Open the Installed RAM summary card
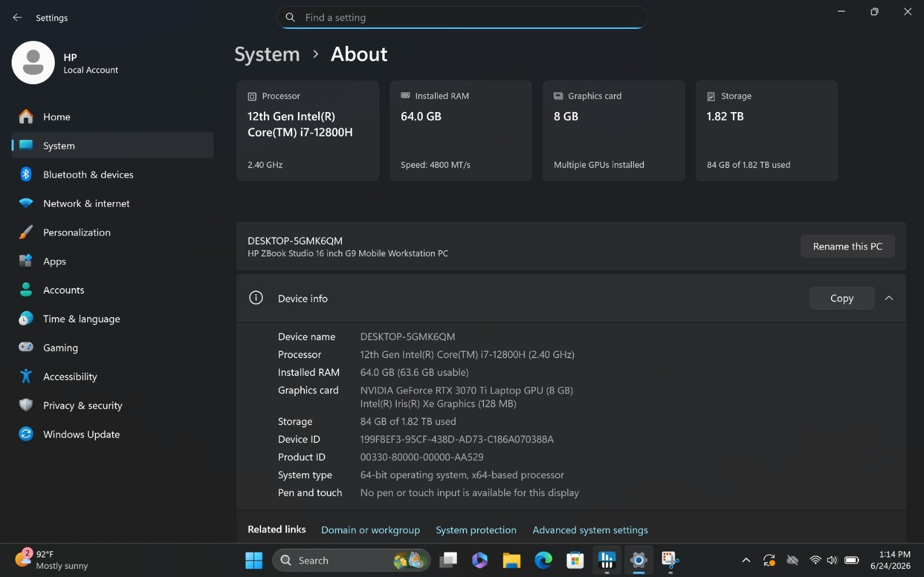The height and width of the screenshot is (577, 924). pyautogui.click(x=461, y=131)
